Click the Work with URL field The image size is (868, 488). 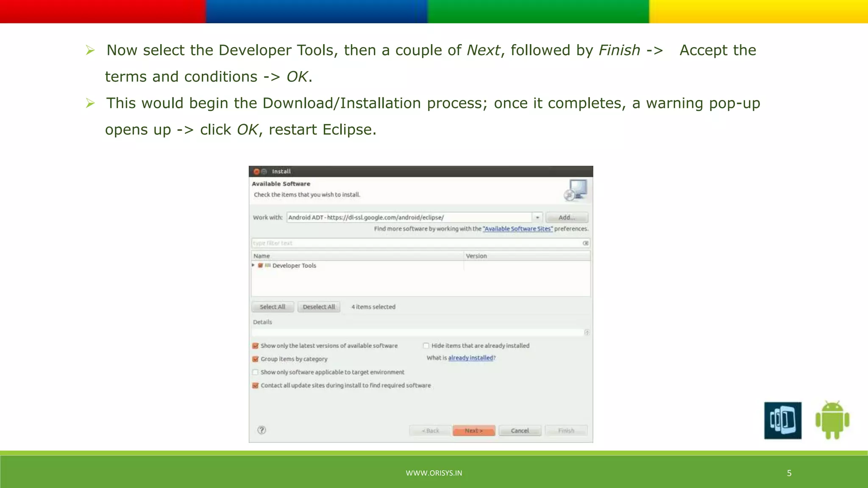[x=409, y=217]
